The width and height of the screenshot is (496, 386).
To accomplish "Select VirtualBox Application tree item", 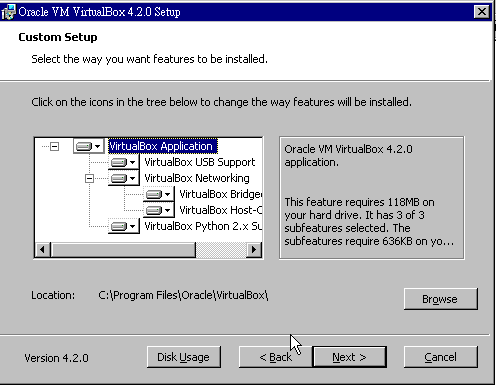I will coord(163,146).
